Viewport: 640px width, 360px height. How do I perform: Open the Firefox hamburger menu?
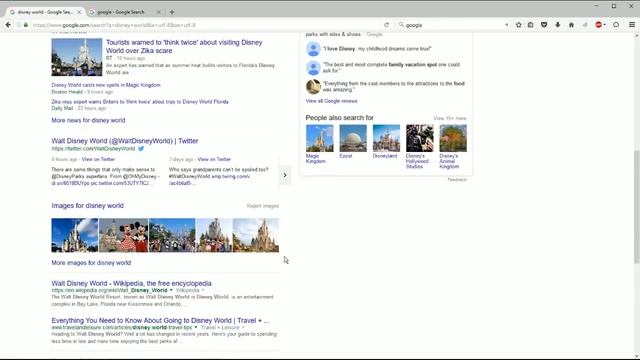632,25
